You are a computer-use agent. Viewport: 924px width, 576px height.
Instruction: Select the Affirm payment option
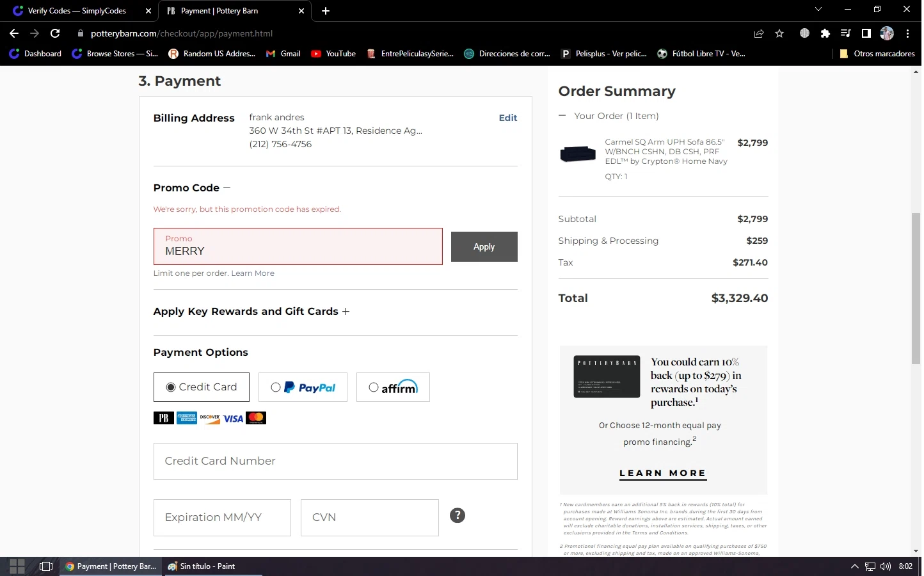coord(393,387)
